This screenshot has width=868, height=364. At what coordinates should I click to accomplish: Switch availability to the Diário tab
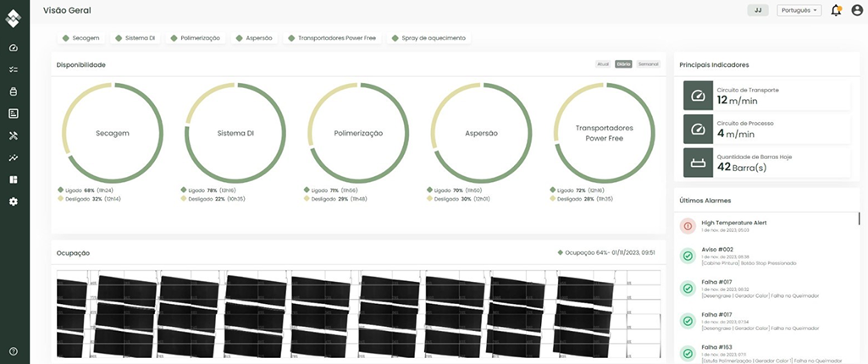tap(623, 64)
